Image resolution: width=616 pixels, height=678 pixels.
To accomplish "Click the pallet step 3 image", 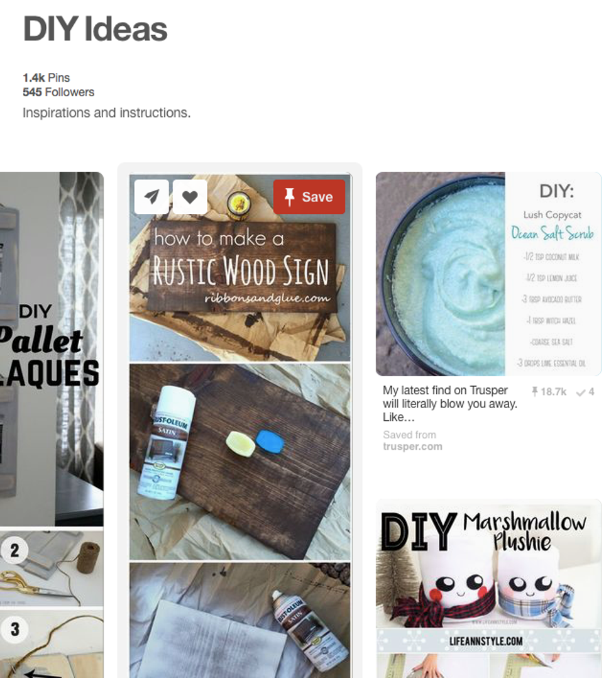I will (52, 644).
